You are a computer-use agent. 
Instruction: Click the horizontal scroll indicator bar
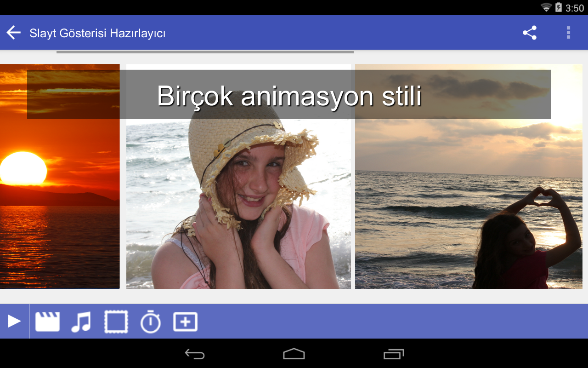pos(205,52)
